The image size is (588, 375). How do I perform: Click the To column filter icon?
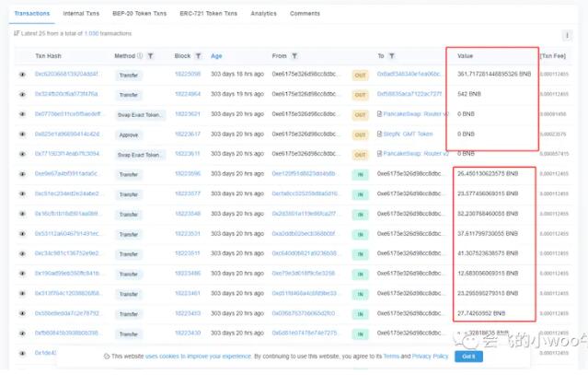point(393,56)
